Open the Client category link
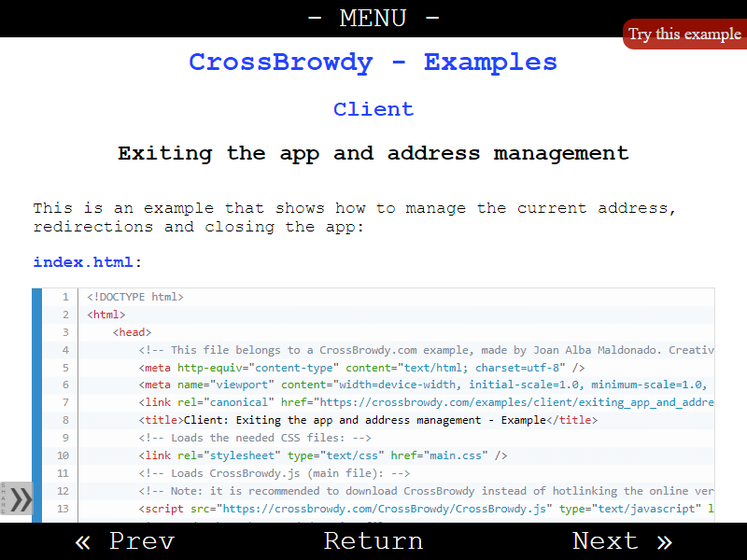 coord(373,109)
